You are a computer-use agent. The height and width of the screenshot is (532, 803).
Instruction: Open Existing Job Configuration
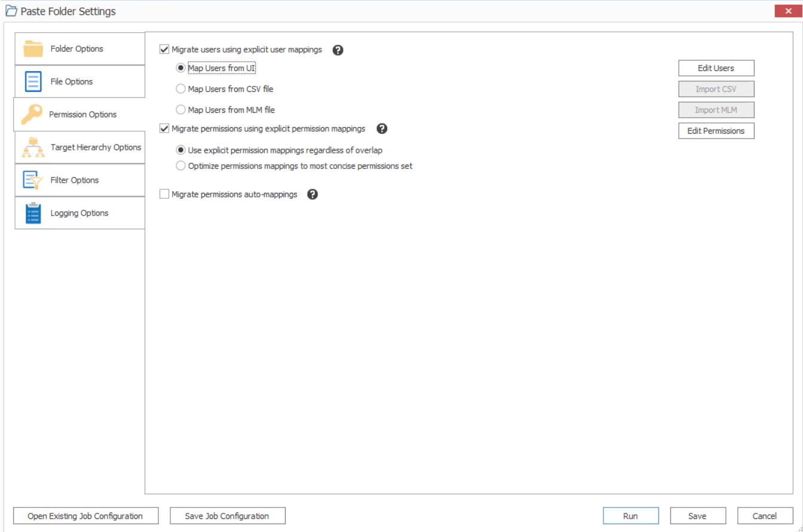85,515
